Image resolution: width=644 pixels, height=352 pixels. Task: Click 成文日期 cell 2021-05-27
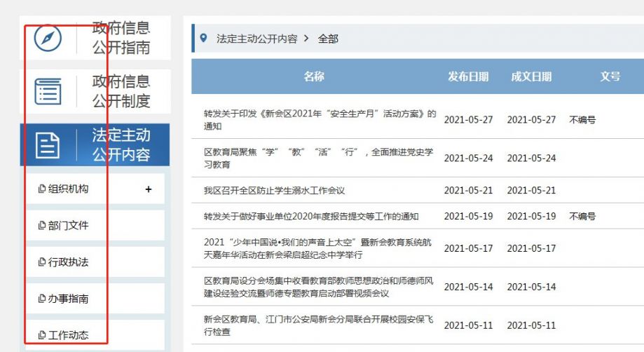point(531,119)
